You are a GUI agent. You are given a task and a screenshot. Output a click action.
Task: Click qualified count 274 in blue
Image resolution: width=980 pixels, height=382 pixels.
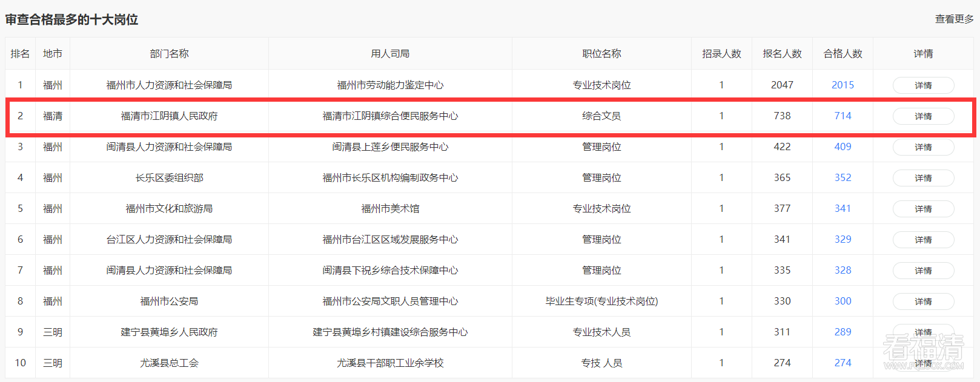[x=843, y=363]
